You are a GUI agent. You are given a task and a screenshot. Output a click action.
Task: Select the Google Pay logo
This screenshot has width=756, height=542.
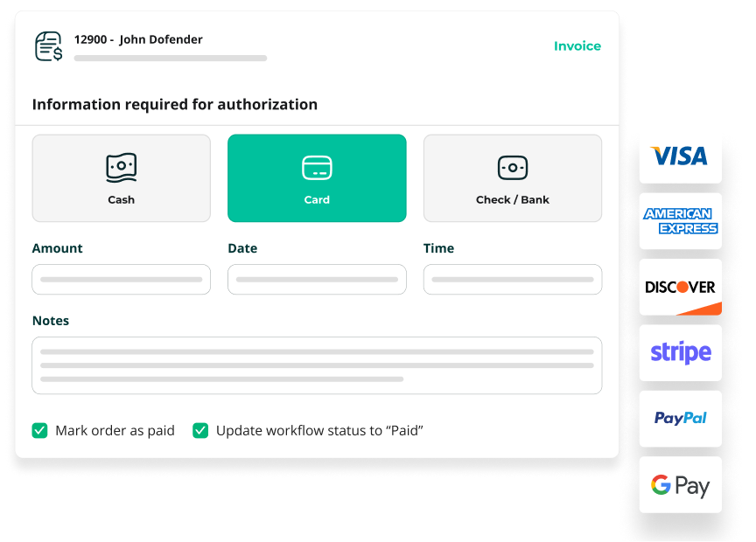[680, 485]
